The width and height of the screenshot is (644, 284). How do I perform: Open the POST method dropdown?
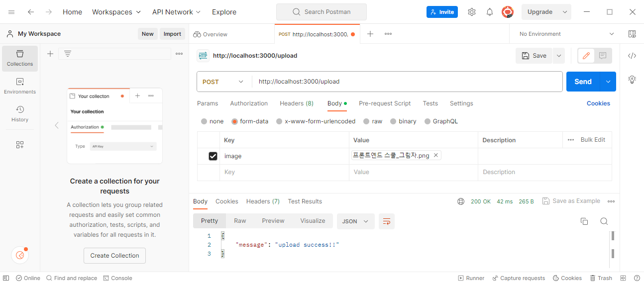223,82
